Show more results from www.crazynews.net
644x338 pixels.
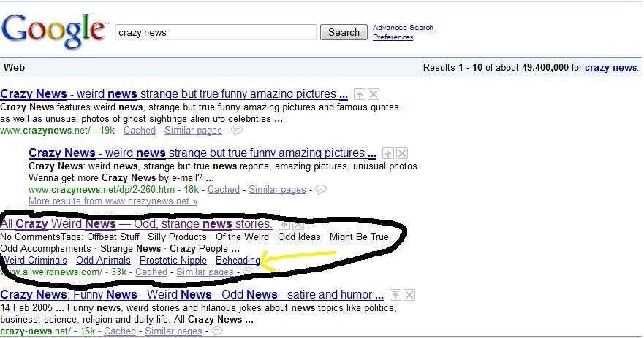click(113, 201)
